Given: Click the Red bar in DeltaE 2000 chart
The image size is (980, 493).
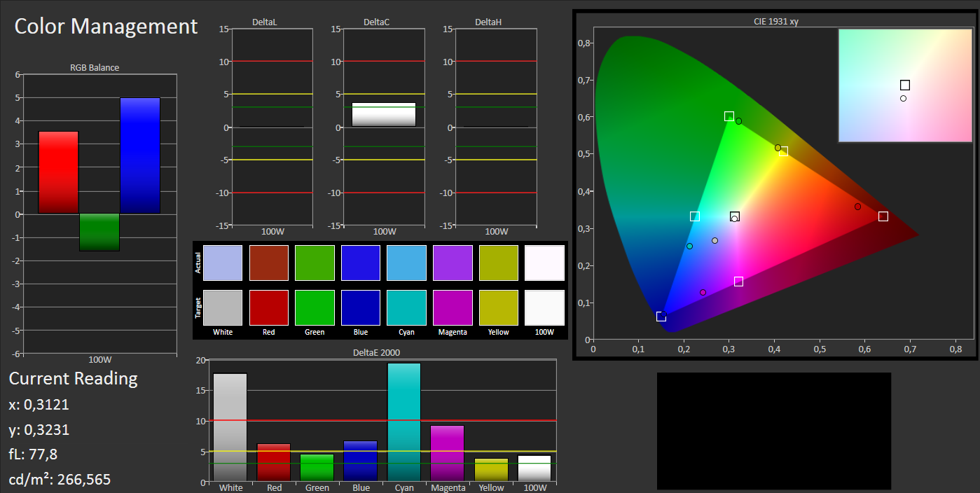Looking at the screenshot, I should coord(274,462).
